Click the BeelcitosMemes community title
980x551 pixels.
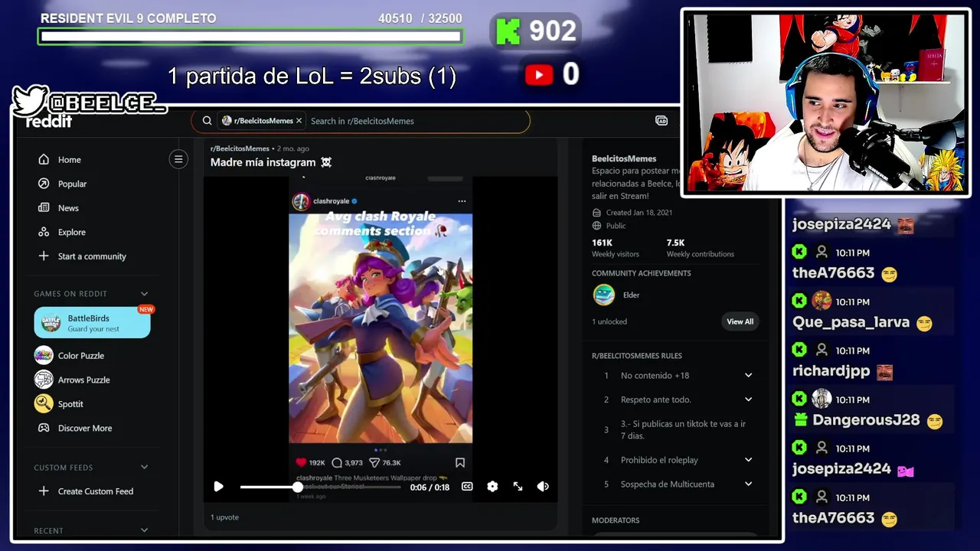pyautogui.click(x=624, y=158)
